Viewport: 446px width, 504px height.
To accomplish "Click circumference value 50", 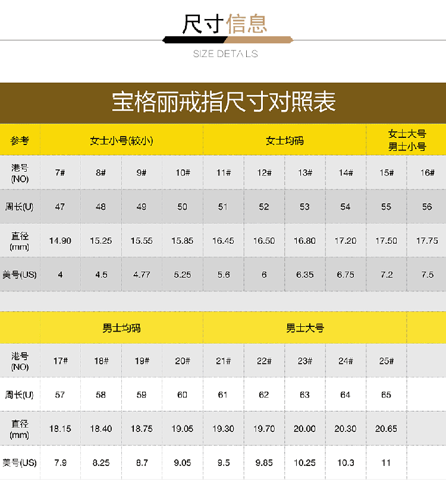I will pos(183,207).
